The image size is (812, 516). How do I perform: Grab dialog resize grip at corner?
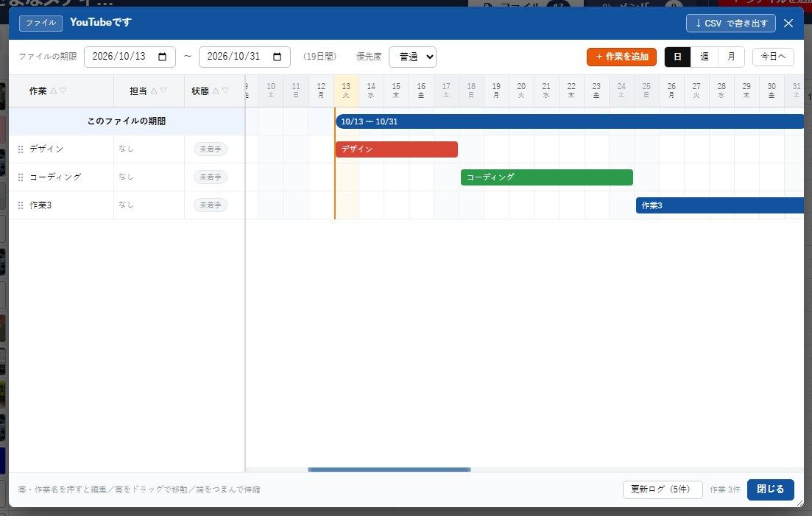[800, 503]
